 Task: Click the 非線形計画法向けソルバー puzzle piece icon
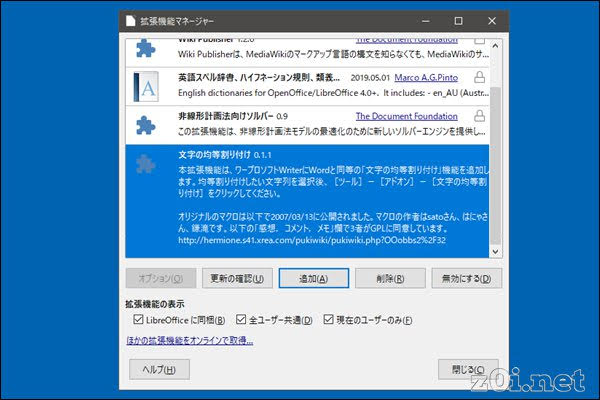coord(146,125)
